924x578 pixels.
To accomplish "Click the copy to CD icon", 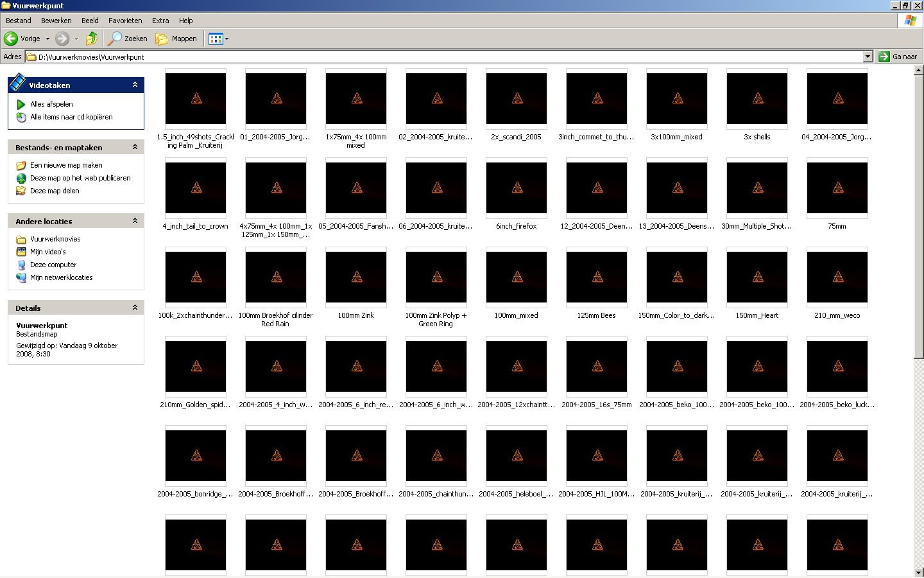I will pyautogui.click(x=21, y=117).
